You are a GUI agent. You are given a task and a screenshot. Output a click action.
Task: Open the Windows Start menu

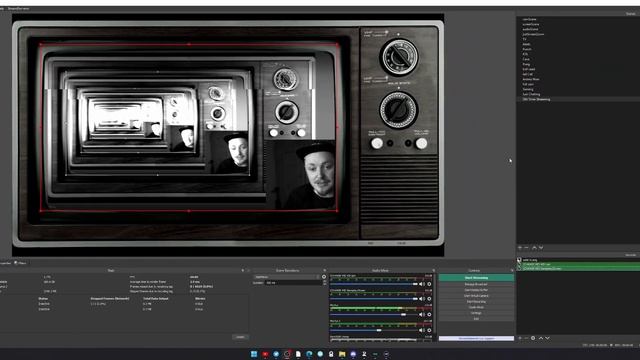pyautogui.click(x=254, y=354)
